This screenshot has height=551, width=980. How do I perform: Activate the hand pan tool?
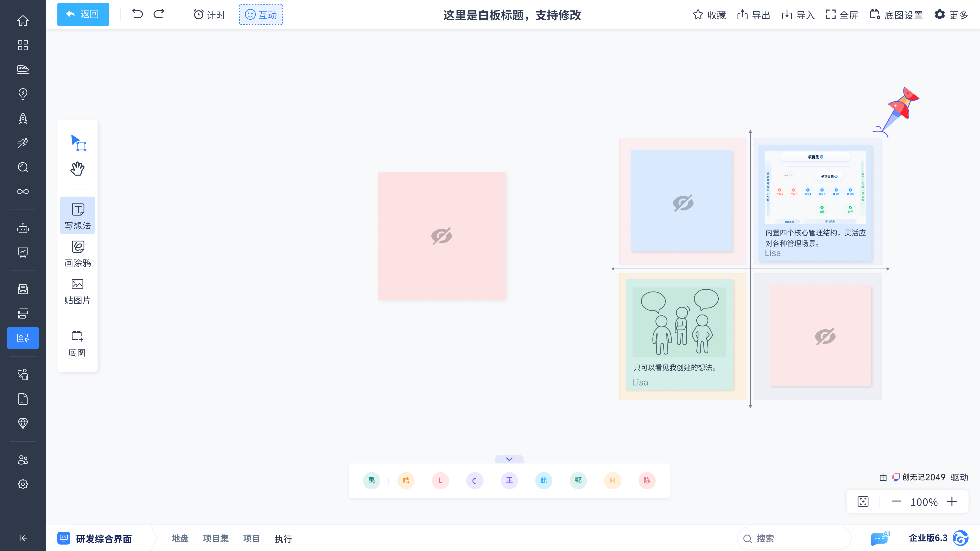pyautogui.click(x=78, y=168)
